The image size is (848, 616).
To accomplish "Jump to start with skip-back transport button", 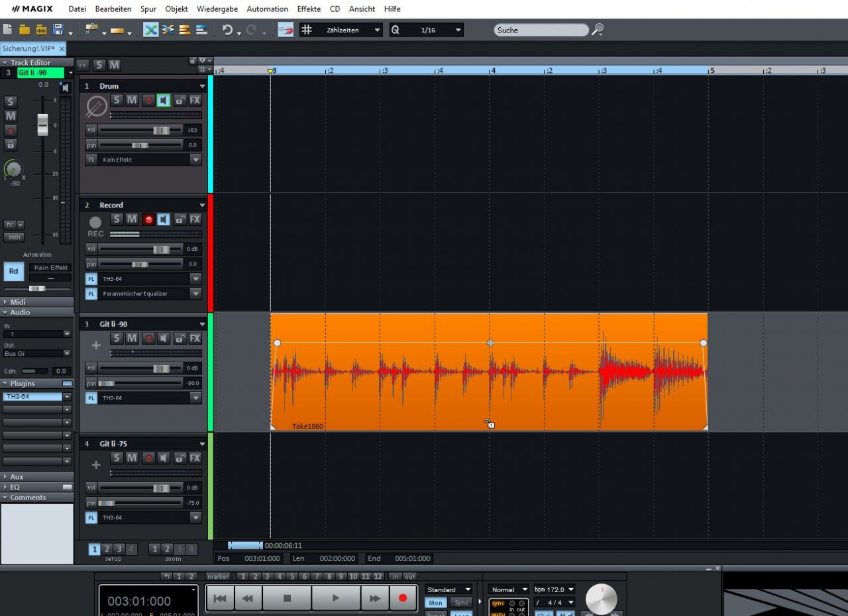I will [220, 598].
